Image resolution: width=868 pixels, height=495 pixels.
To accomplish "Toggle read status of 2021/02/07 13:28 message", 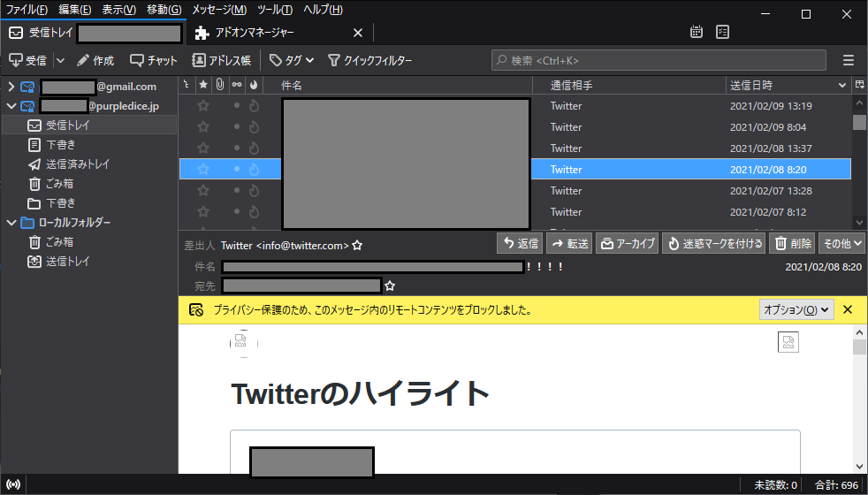I will [x=236, y=190].
